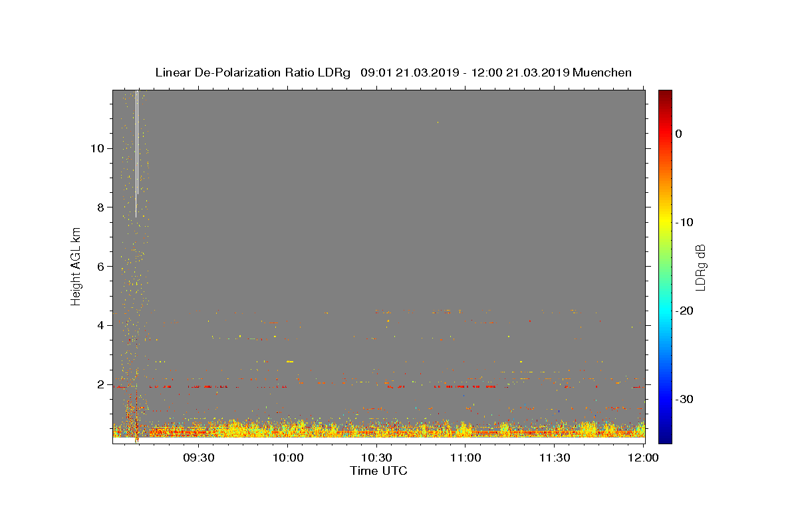Click the plot title 'Linear De-Polarization Ratio LDRg'

click(x=253, y=72)
